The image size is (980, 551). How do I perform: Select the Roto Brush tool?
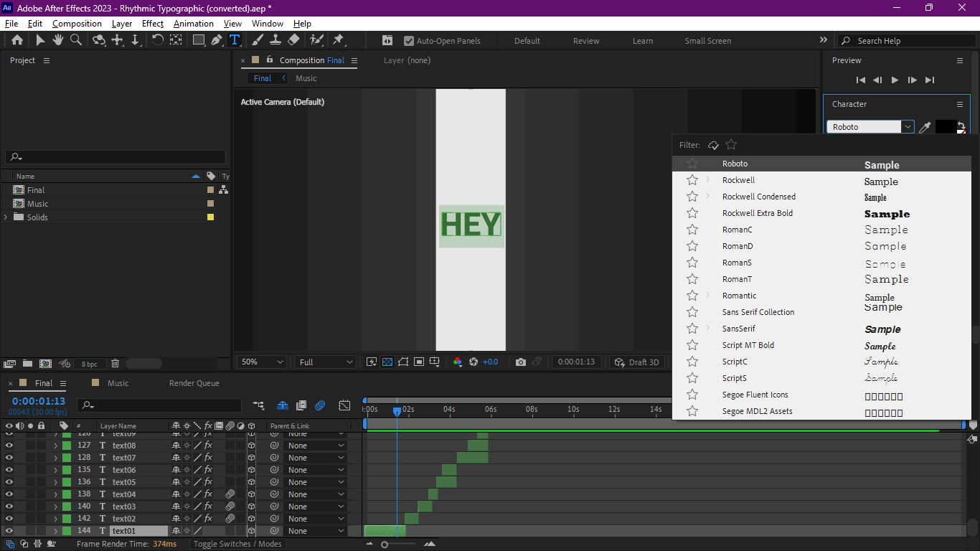(x=316, y=40)
